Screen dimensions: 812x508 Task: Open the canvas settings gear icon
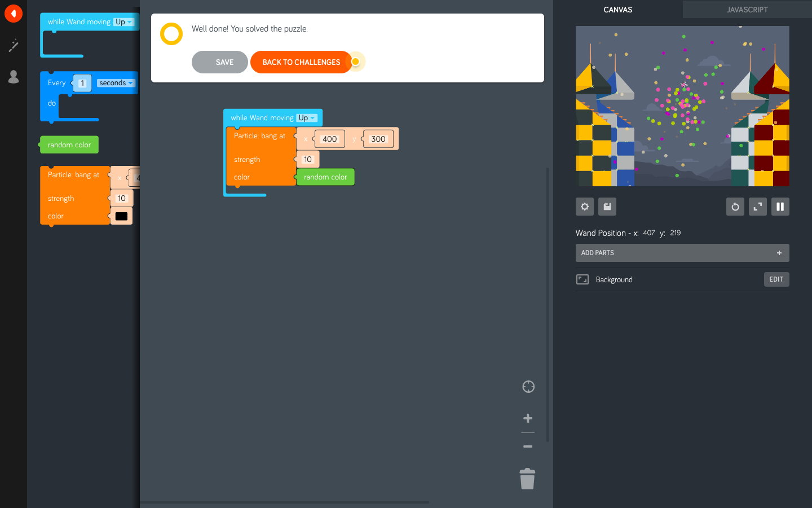(x=584, y=207)
